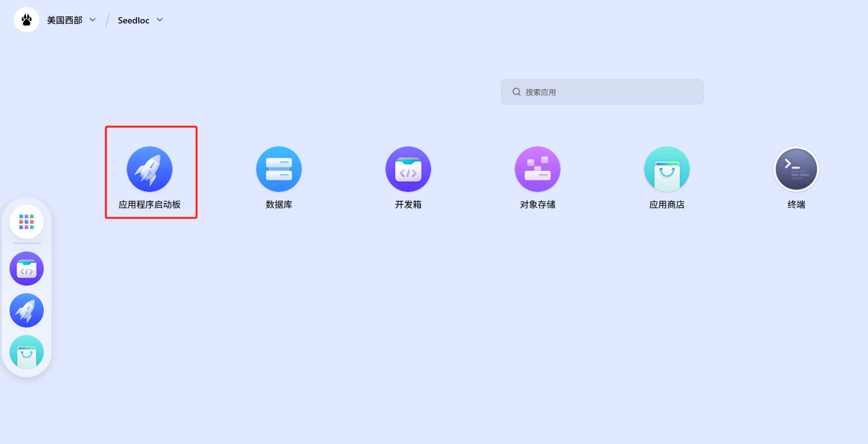
Task: Open the 数据库 database app icon
Action: pos(279,169)
